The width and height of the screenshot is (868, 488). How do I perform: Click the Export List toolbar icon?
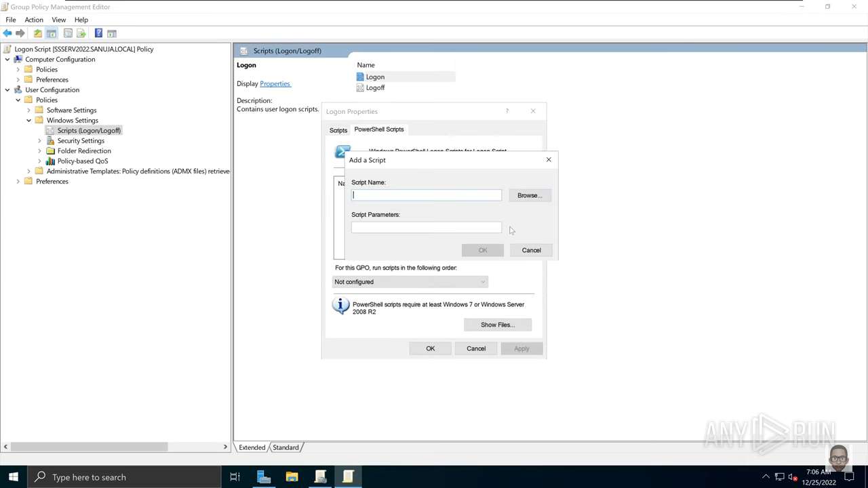coord(81,33)
